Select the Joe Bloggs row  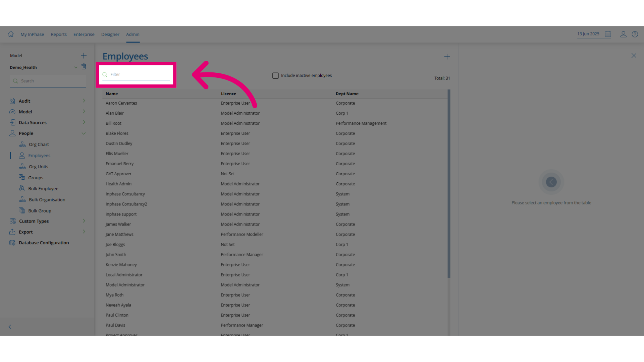click(275, 245)
